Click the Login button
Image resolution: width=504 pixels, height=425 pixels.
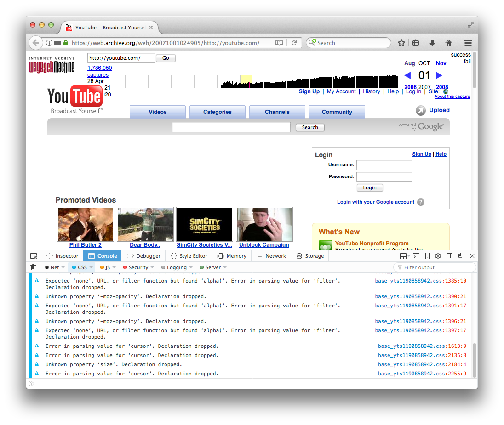click(370, 187)
